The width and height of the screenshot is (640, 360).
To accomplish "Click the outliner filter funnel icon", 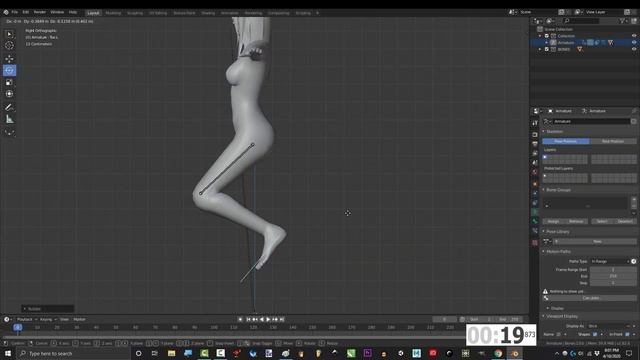I will [x=622, y=20].
